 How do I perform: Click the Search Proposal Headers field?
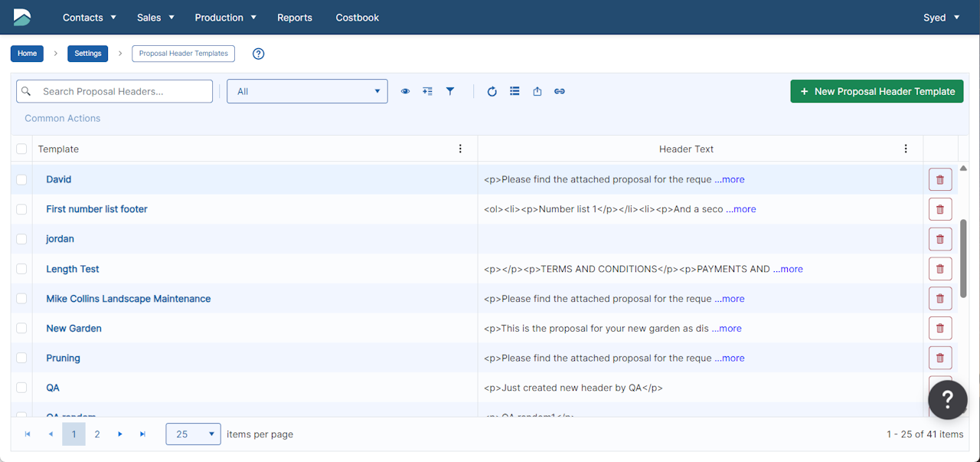(115, 91)
